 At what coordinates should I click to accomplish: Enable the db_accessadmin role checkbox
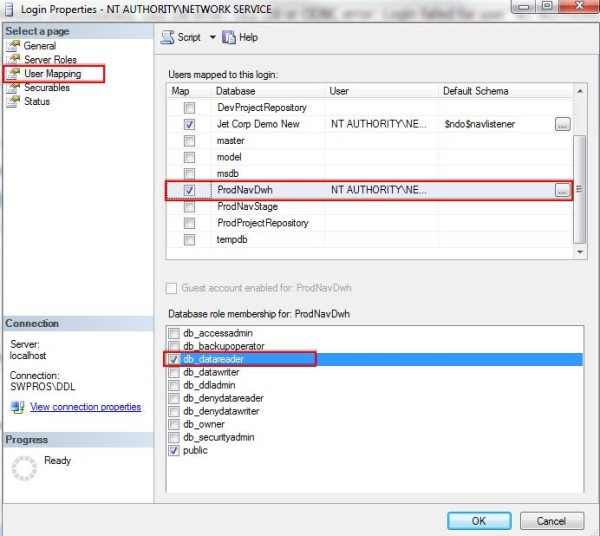click(x=174, y=333)
